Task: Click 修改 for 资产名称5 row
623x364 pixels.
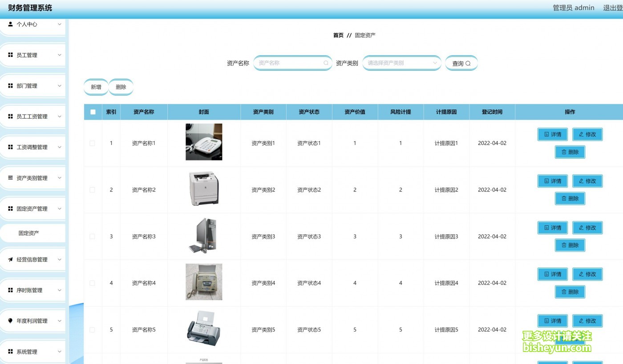Action: (587, 321)
